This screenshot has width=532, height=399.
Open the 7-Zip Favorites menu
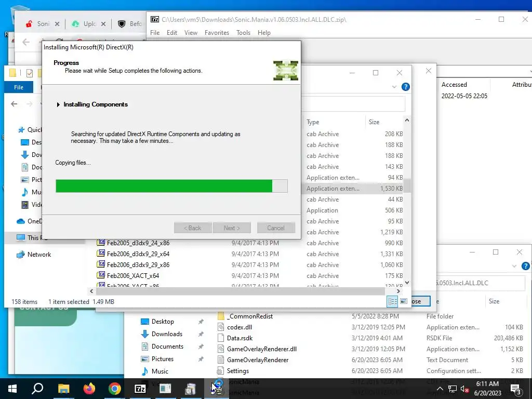(x=217, y=33)
